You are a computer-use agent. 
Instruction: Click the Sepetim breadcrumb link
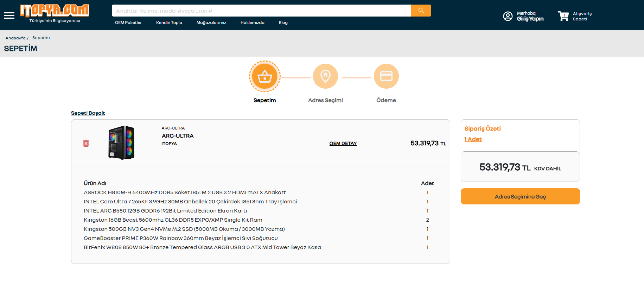point(41,38)
